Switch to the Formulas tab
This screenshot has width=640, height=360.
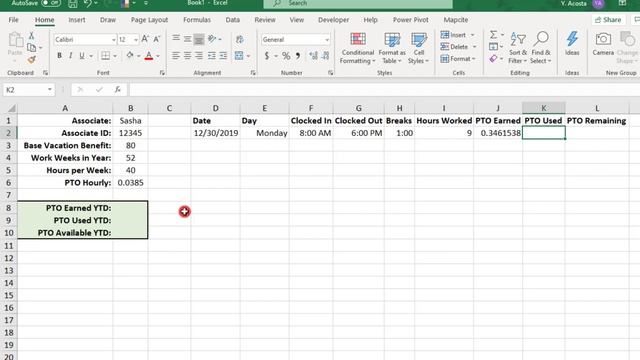pyautogui.click(x=197, y=20)
